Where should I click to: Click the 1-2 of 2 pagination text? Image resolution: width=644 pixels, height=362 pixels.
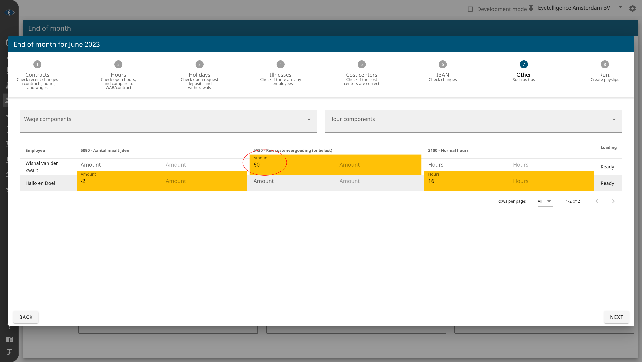coord(573,201)
